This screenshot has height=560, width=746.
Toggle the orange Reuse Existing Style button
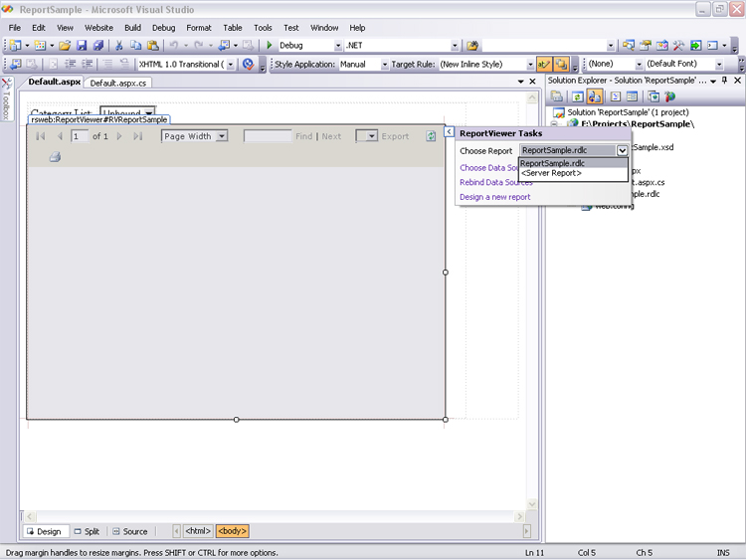coord(544,64)
